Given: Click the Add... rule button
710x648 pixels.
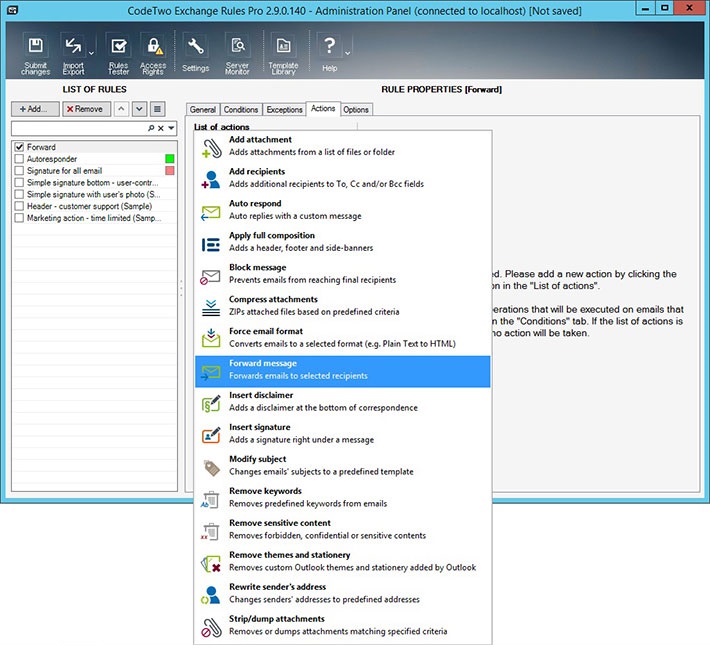Looking at the screenshot, I should point(35,109).
